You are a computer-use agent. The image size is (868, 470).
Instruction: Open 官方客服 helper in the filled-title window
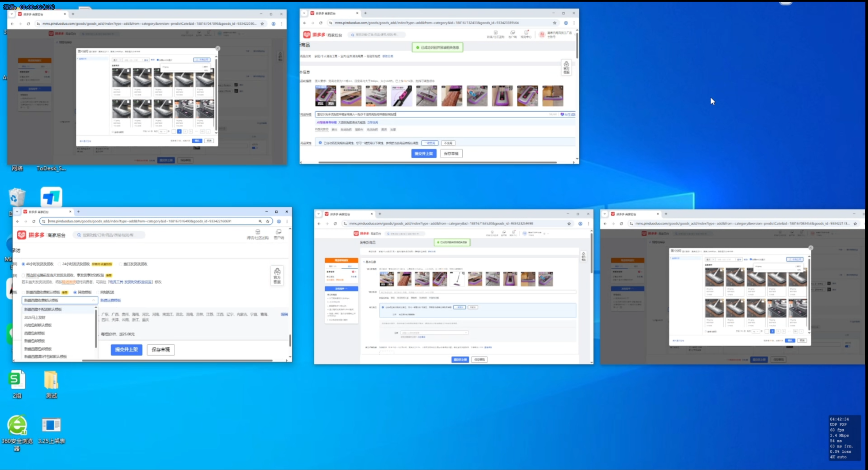tap(566, 67)
